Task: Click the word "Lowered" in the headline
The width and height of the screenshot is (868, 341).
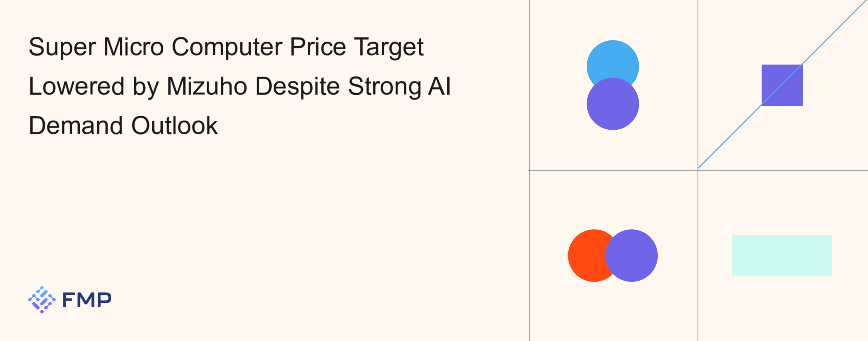Action: (77, 86)
